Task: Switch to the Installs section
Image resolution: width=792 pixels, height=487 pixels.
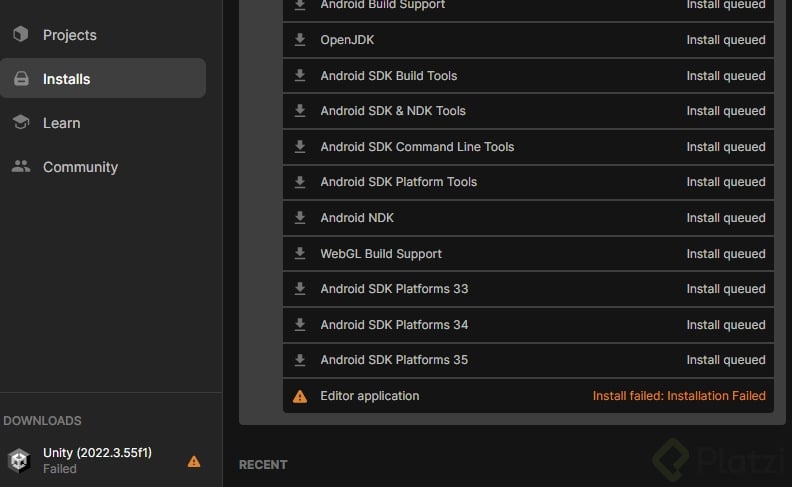Action: point(66,79)
